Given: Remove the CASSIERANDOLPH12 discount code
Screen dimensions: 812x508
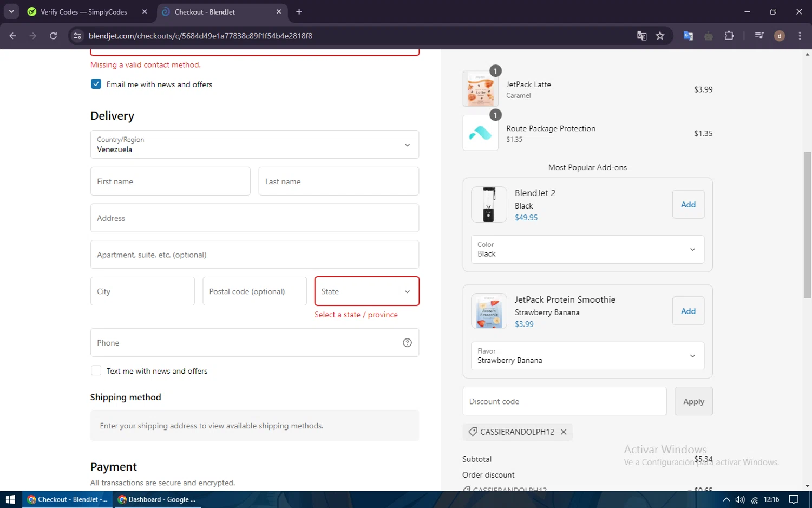Looking at the screenshot, I should click(x=564, y=432).
